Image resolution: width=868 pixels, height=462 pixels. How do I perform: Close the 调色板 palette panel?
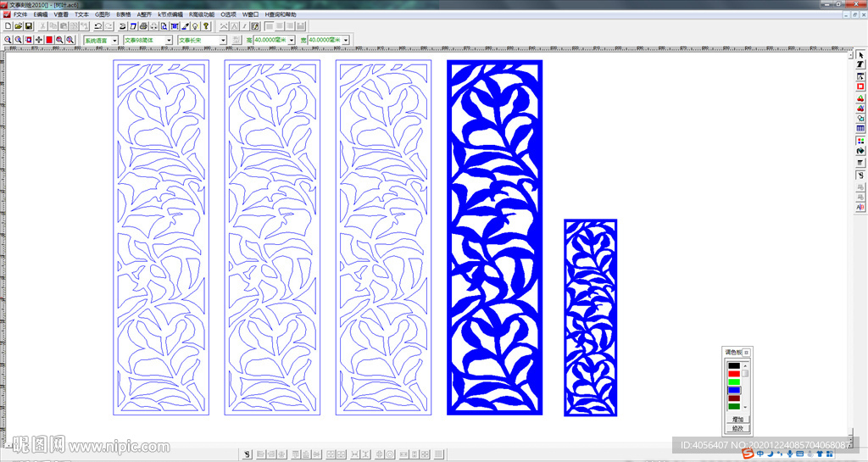coord(746,353)
